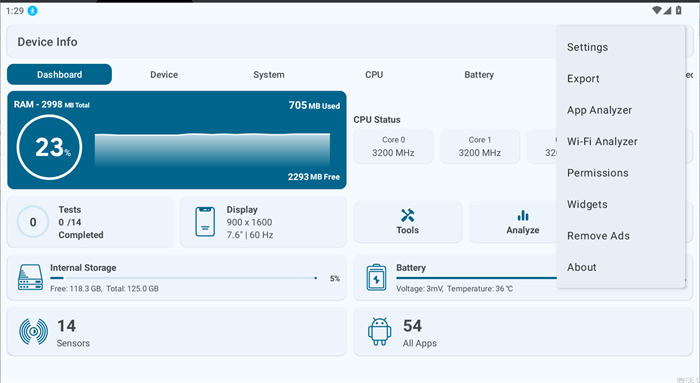Open Tests 0/14 Completed card
Viewport: 700px width, 383px height.
pos(90,222)
